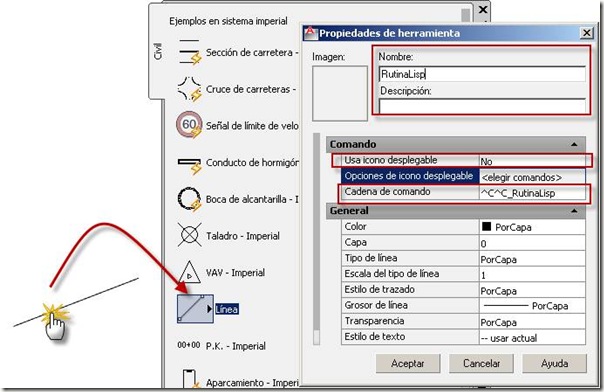Open the Grosor de línea PorCapa value
Image resolution: width=604 pixels, height=392 pixels.
(532, 306)
